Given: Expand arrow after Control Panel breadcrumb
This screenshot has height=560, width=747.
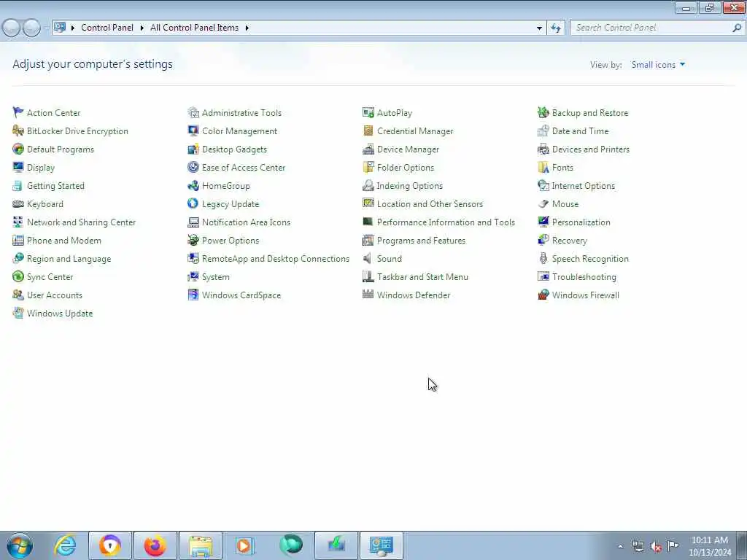Looking at the screenshot, I should (x=142, y=28).
